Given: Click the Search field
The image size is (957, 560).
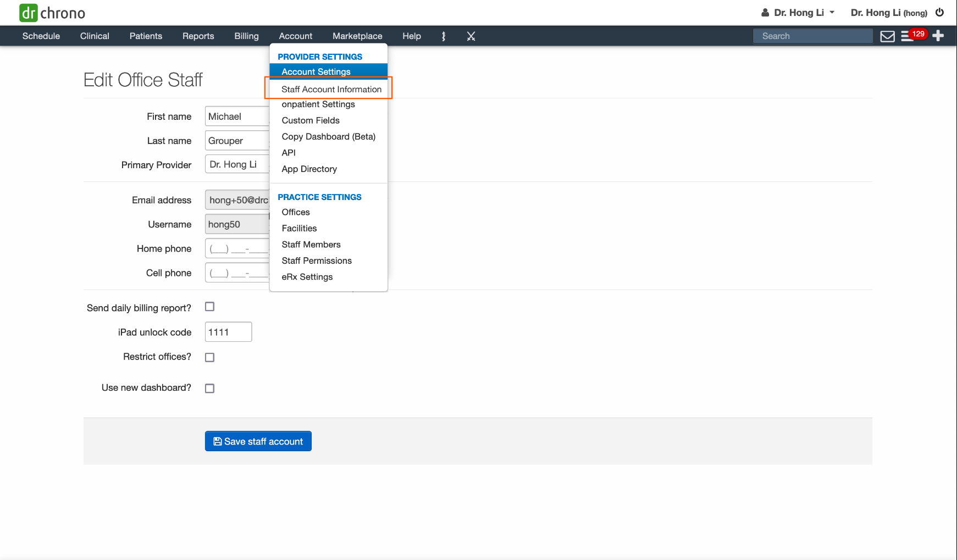Looking at the screenshot, I should click(x=813, y=36).
